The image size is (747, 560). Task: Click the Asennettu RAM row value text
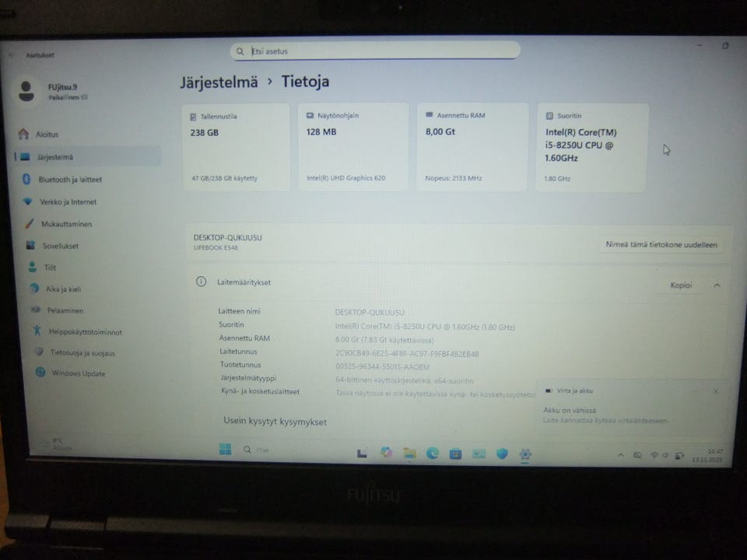(x=384, y=340)
